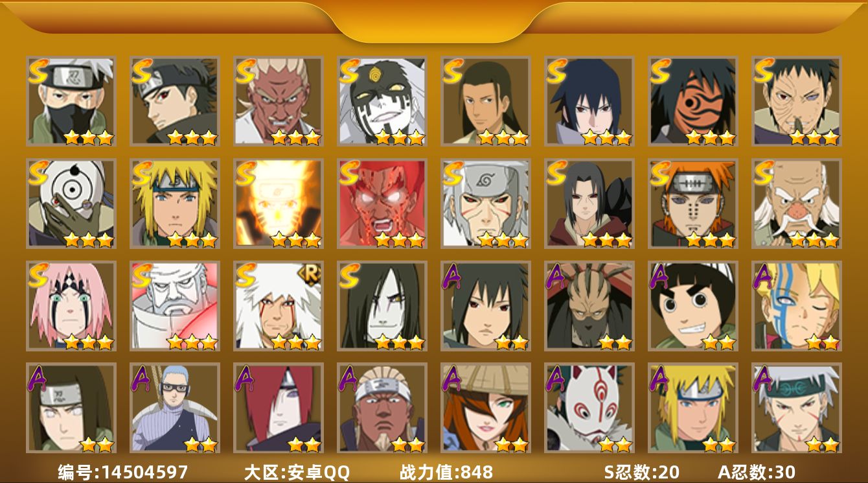The height and width of the screenshot is (483, 868).
Task: Click the account number 14504597 text
Action: (x=123, y=472)
